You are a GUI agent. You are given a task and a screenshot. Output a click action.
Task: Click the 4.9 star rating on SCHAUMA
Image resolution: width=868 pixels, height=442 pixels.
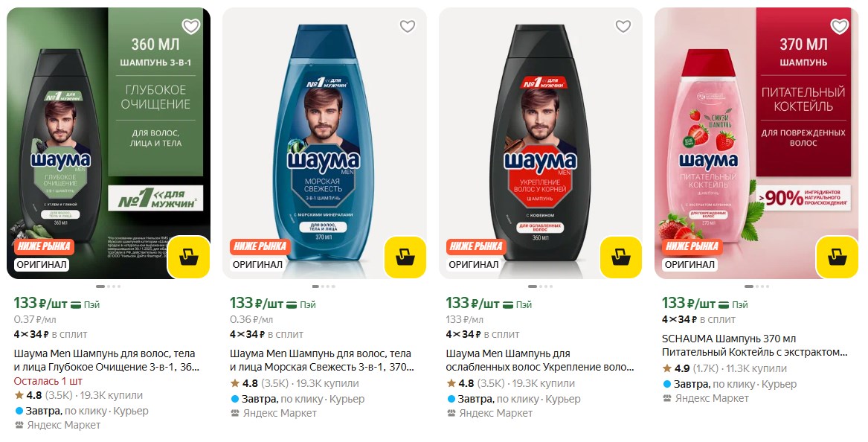[x=678, y=368]
